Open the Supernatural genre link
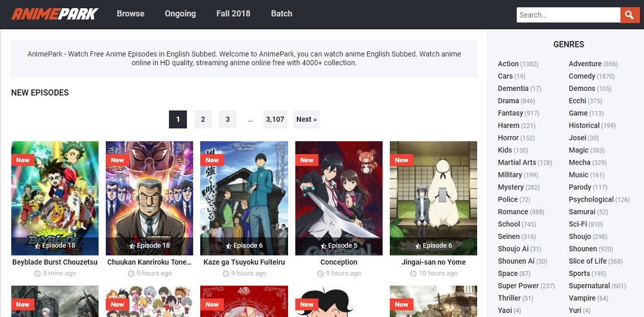The height and width of the screenshot is (317, 644). click(x=590, y=286)
